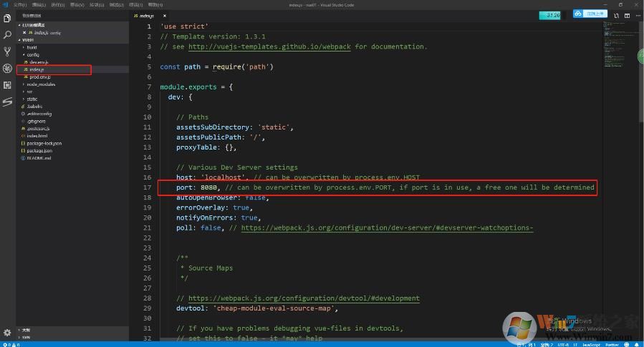Expand the build folder

pyautogui.click(x=32, y=47)
